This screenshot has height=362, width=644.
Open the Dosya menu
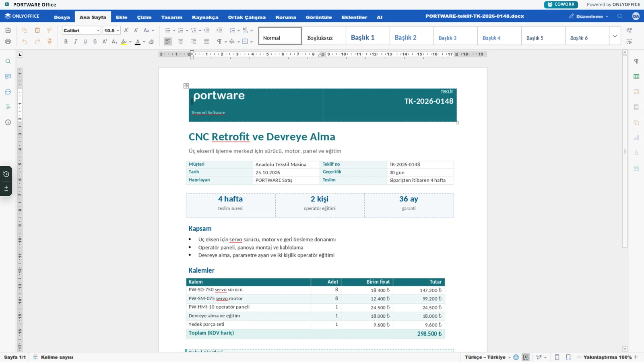click(x=62, y=17)
